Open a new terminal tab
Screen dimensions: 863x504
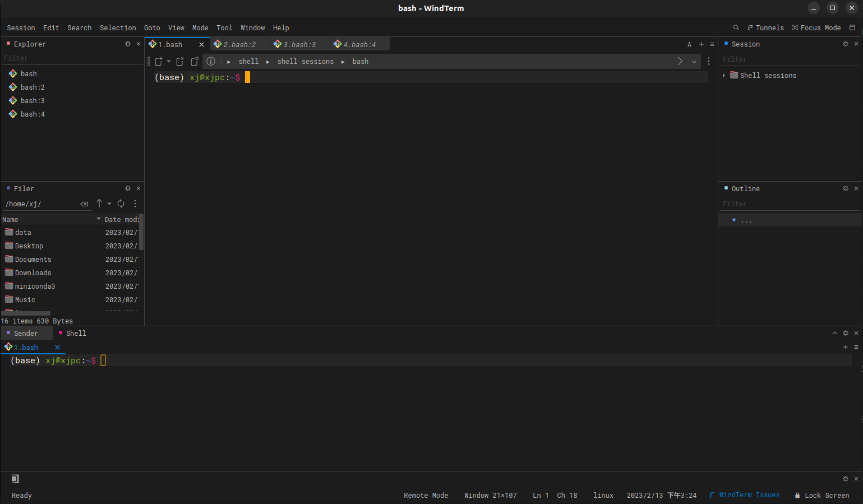pyautogui.click(x=701, y=44)
